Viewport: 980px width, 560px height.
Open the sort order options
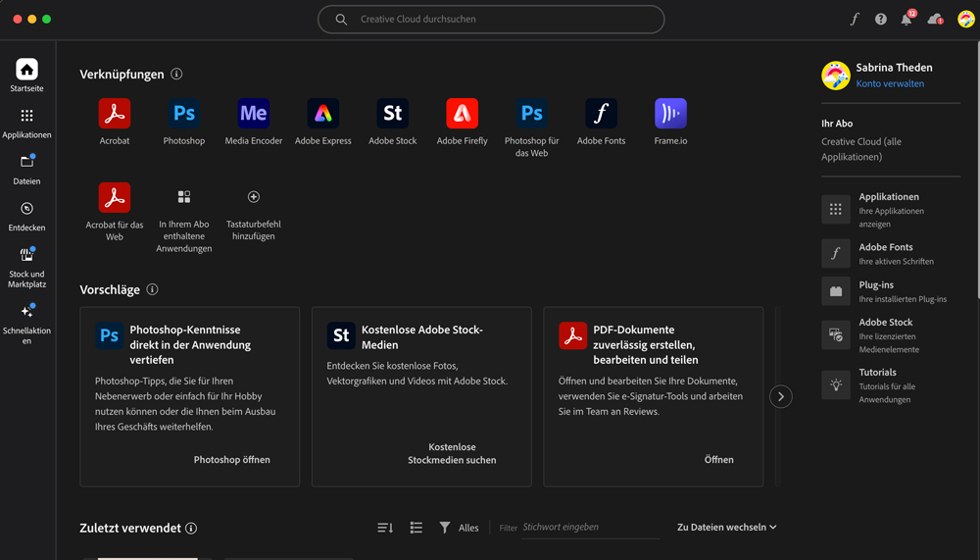[385, 528]
